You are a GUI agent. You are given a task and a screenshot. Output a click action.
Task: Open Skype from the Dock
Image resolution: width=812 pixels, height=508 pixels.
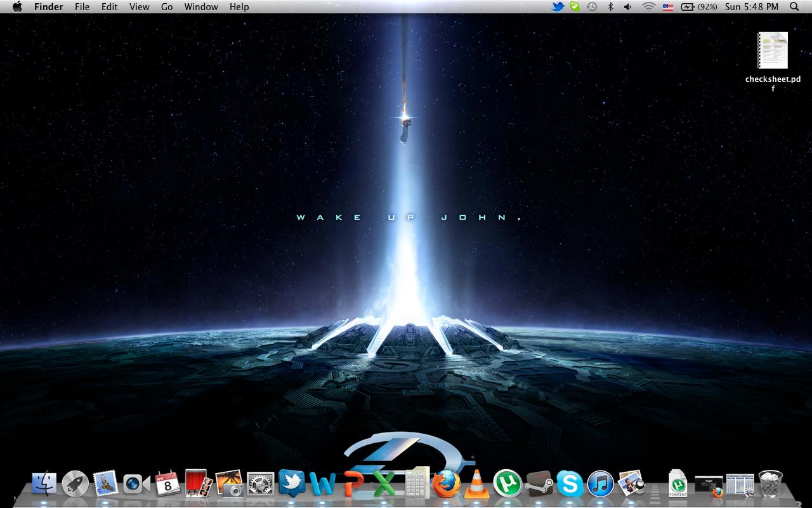570,485
